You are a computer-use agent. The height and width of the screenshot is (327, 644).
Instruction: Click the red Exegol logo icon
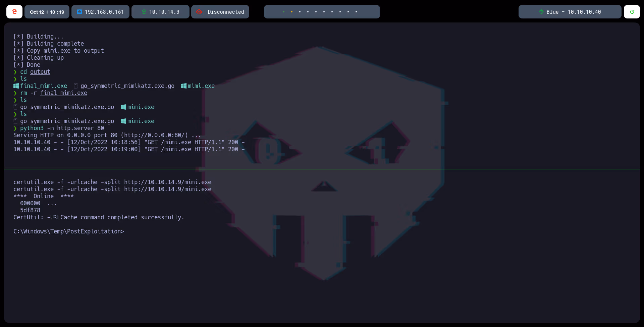click(x=14, y=11)
